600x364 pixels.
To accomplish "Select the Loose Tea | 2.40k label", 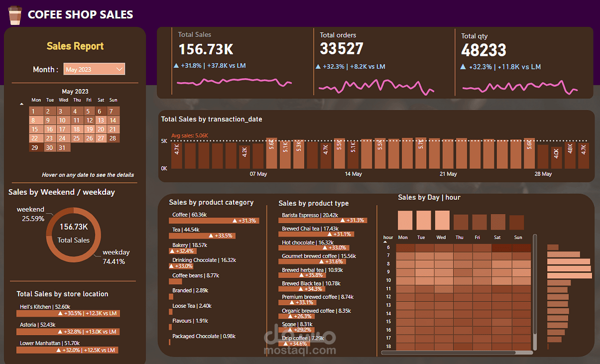I will pos(192,305).
